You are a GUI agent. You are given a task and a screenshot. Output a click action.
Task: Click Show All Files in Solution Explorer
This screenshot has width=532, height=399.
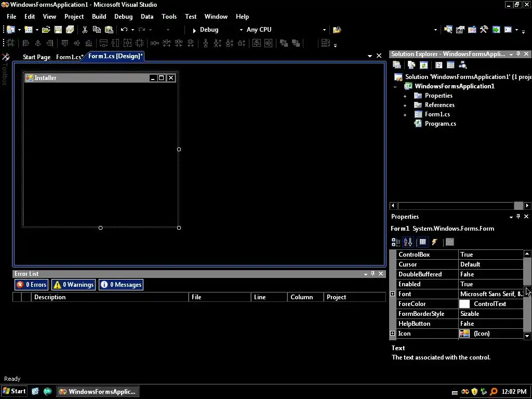[411, 65]
